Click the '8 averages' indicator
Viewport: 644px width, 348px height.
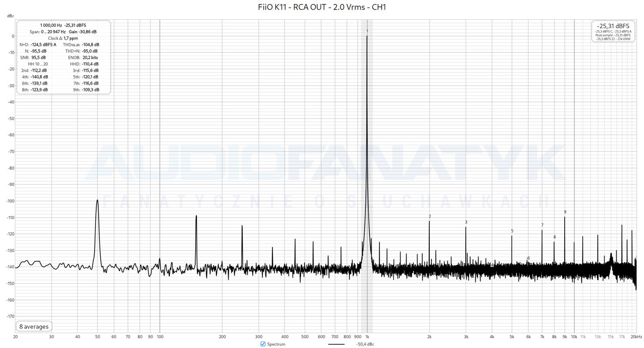click(x=34, y=327)
